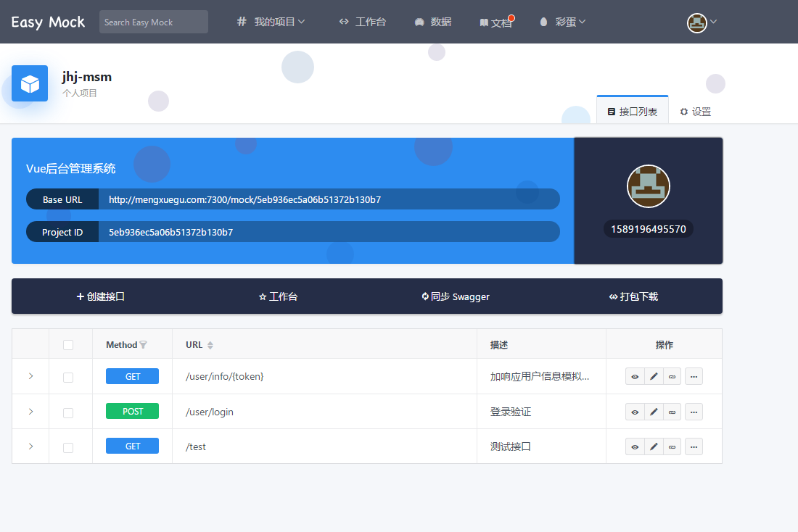Image resolution: width=798 pixels, height=532 pixels.
Task: Click the username label 1589196495570
Action: (649, 229)
